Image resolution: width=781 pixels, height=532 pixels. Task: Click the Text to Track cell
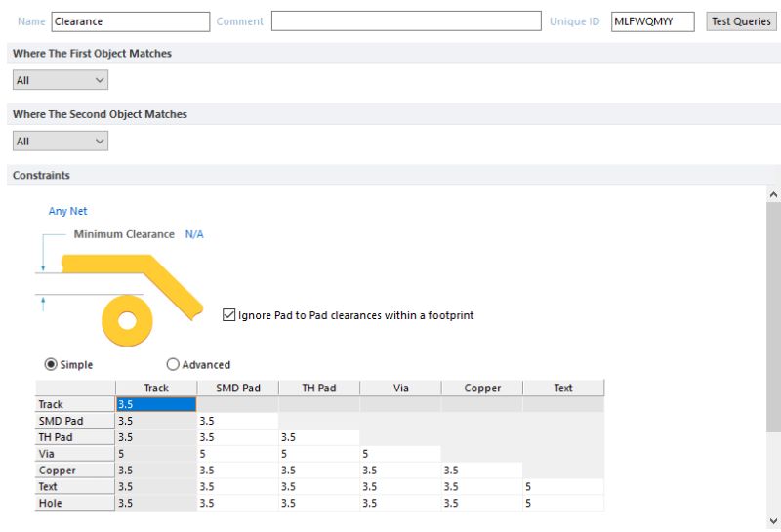tap(156, 486)
